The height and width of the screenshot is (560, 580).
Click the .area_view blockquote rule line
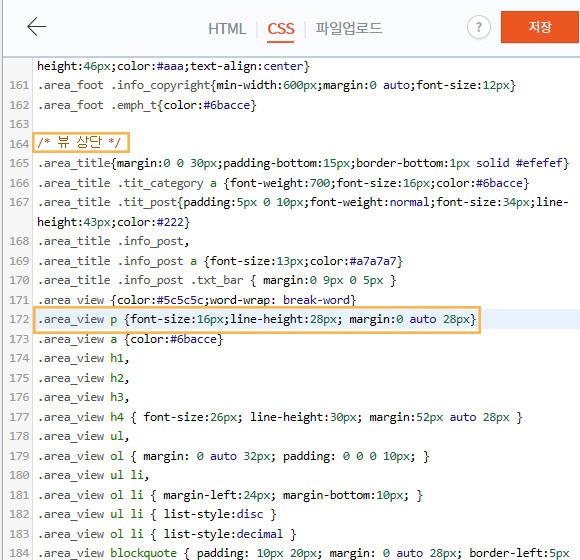303,553
